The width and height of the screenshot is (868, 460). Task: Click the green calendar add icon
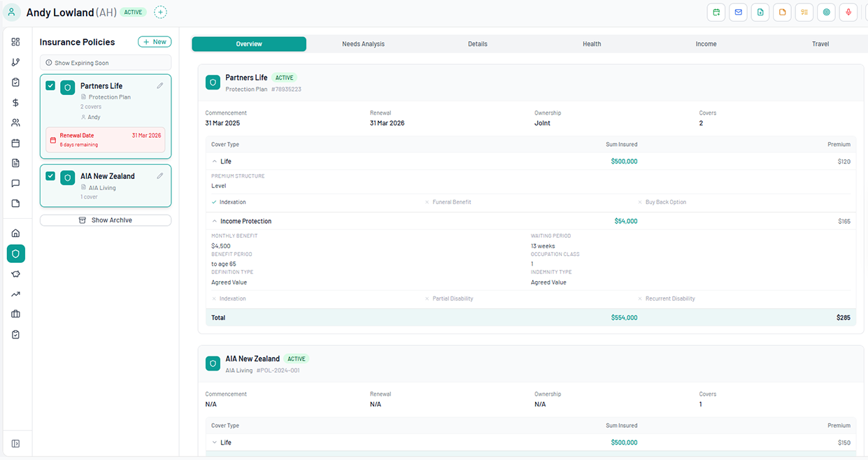716,13
